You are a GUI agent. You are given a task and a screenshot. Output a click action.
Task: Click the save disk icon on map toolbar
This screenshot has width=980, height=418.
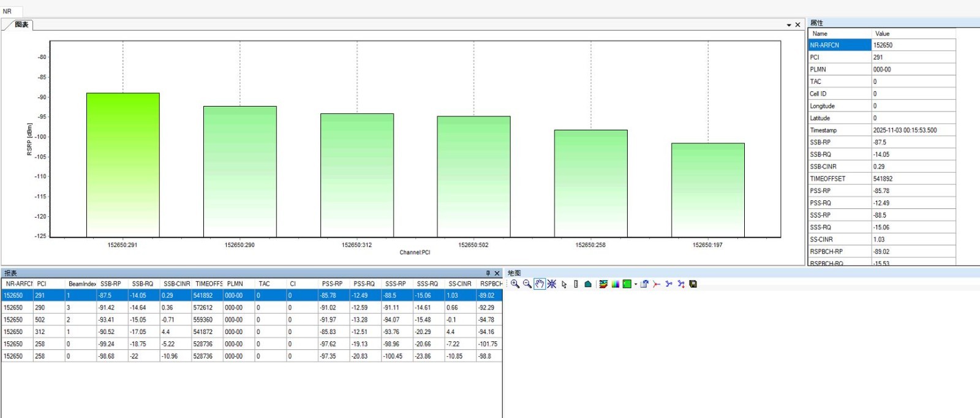tap(693, 284)
